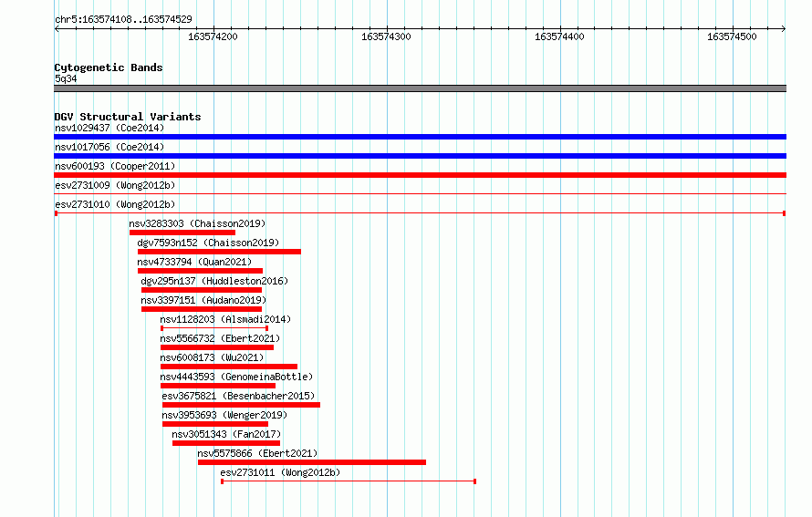Open the nsv1128203 (Alsmadi2014) label
812x517 pixels.
[225, 319]
